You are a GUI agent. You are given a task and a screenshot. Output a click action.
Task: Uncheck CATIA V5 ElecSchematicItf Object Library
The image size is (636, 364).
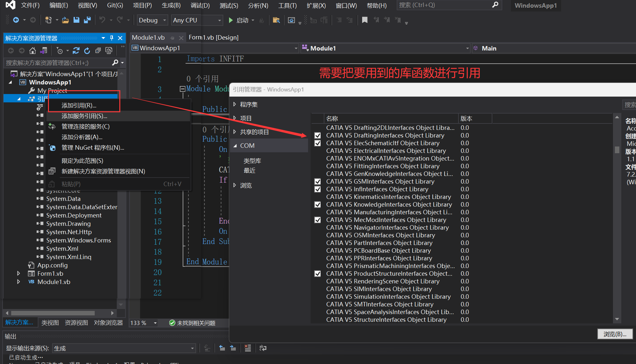(x=317, y=143)
